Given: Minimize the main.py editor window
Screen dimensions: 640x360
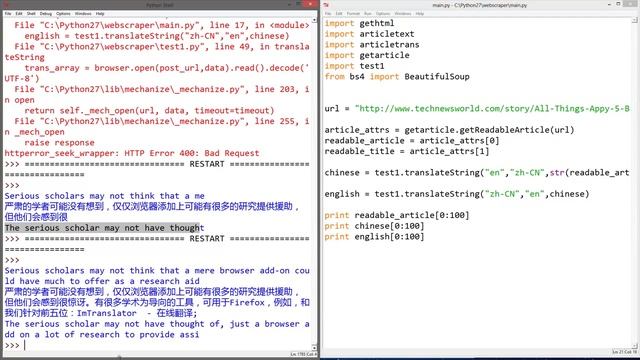Looking at the screenshot, I should pyautogui.click(x=609, y=4).
